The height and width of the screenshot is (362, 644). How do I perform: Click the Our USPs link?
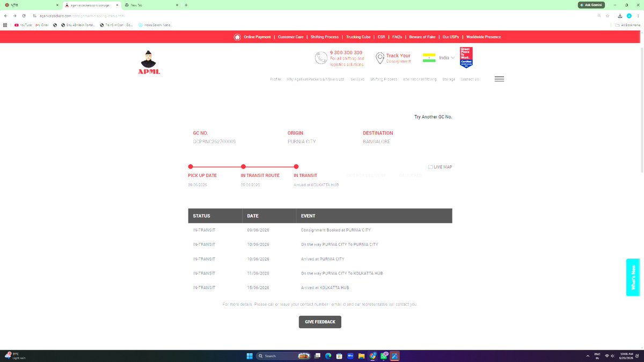(451, 37)
